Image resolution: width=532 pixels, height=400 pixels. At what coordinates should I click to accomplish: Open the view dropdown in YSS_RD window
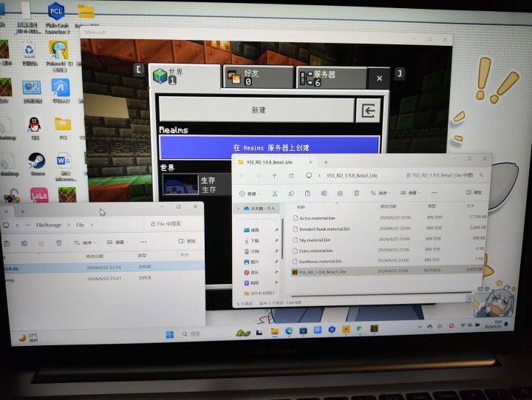point(411,192)
